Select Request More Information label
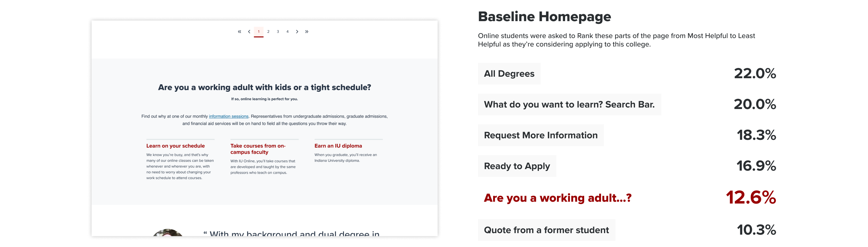This screenshot has height=247, width=868. click(540, 135)
